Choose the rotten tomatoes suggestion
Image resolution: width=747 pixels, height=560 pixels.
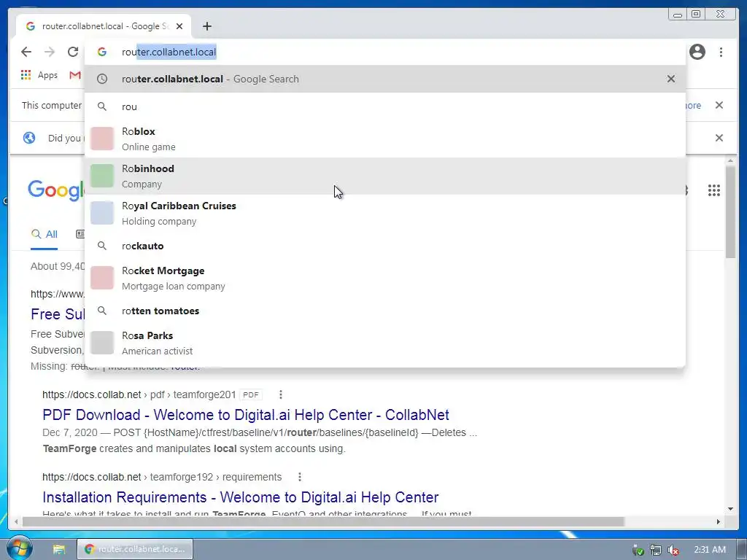click(385, 311)
